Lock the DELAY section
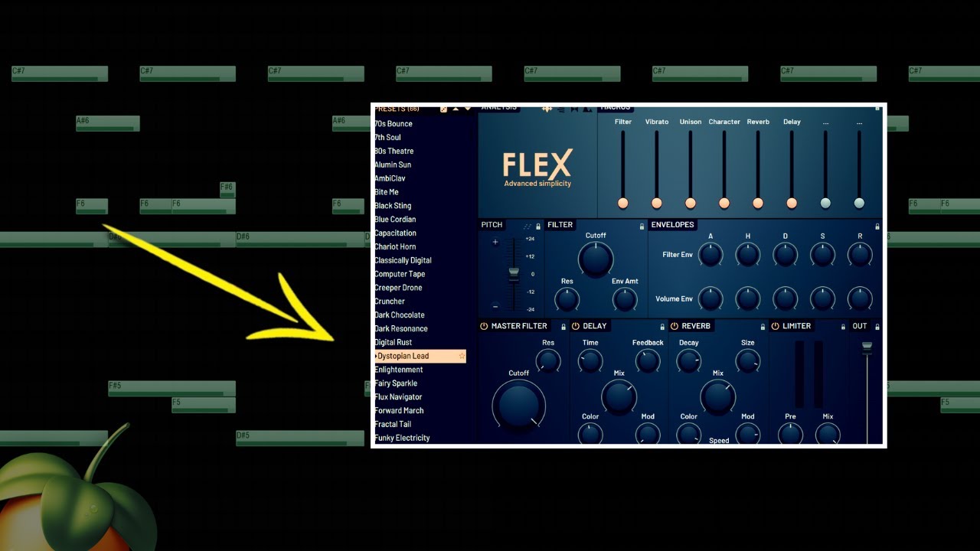 click(x=663, y=327)
